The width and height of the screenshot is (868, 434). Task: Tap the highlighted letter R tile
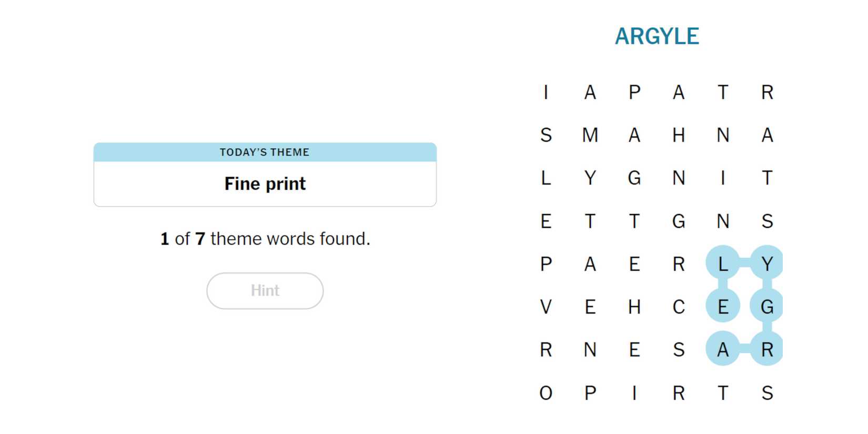[x=767, y=350]
